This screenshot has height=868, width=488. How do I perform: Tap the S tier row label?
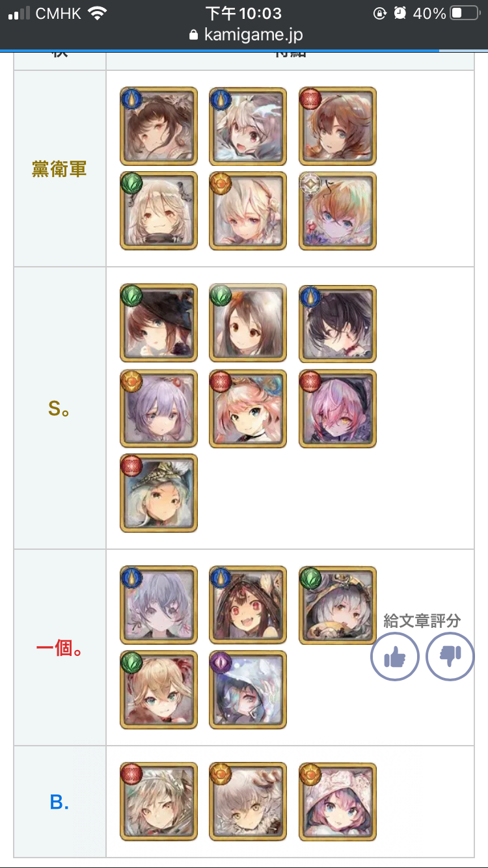pyautogui.click(x=59, y=409)
